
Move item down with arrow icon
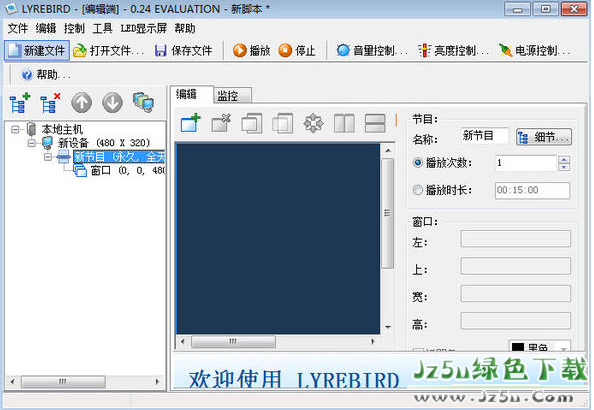[113, 103]
